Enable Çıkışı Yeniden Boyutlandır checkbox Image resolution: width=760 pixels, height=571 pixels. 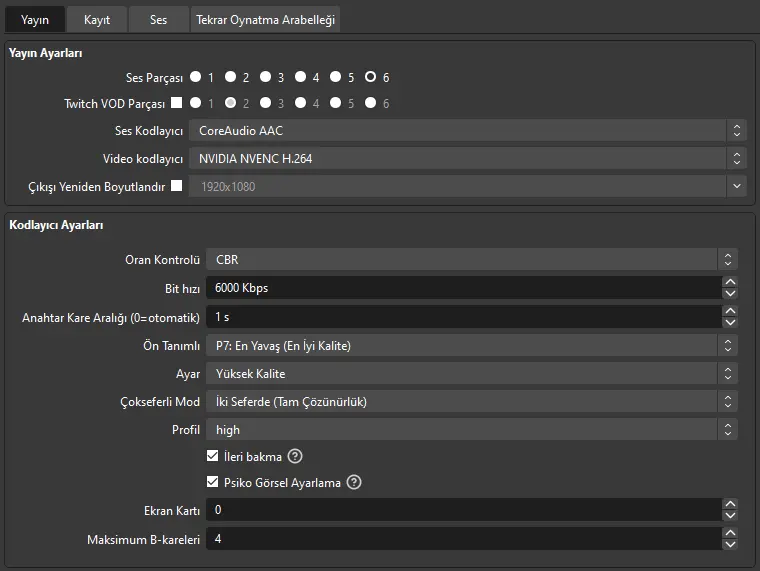click(x=177, y=186)
